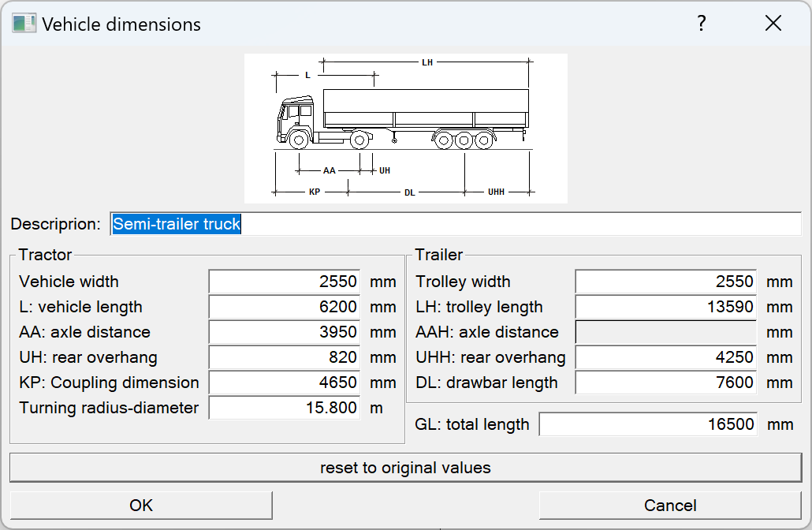812x530 pixels.
Task: Open the dialog help with the question mark
Action: [700, 24]
